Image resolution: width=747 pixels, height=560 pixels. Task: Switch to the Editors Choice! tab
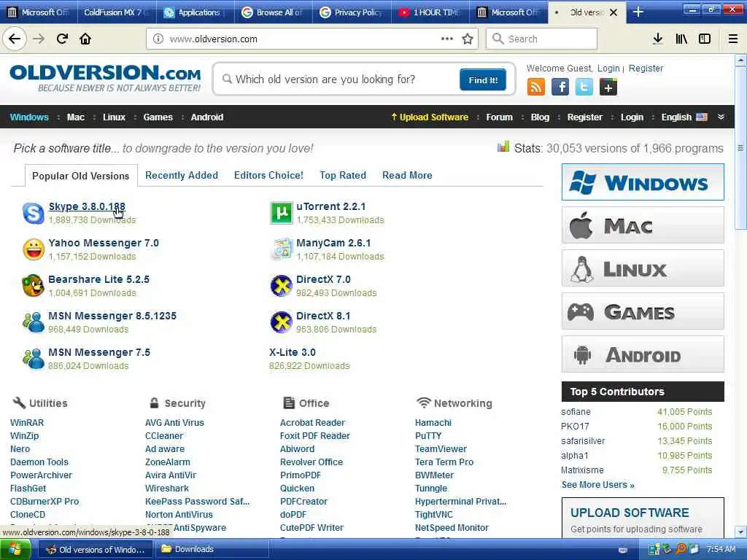tap(268, 175)
